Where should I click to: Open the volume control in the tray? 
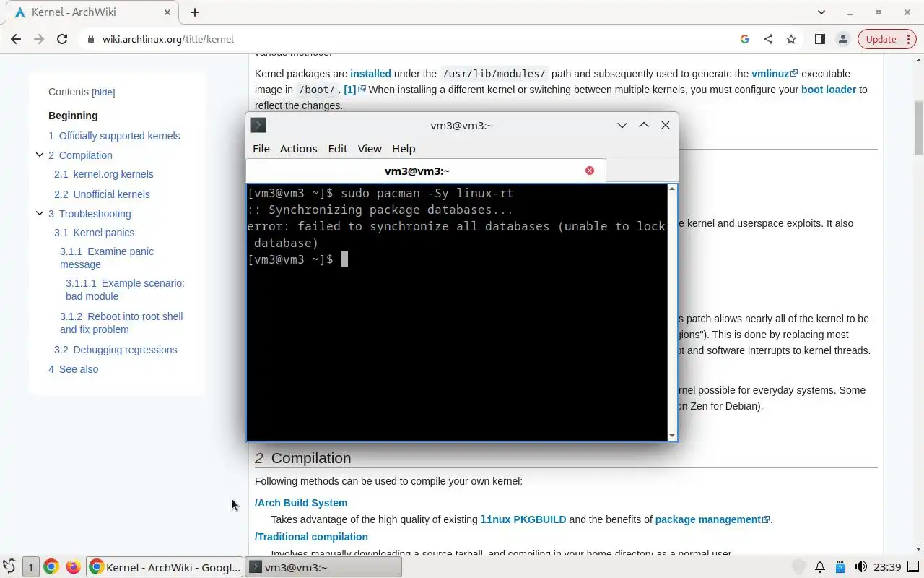tap(860, 567)
